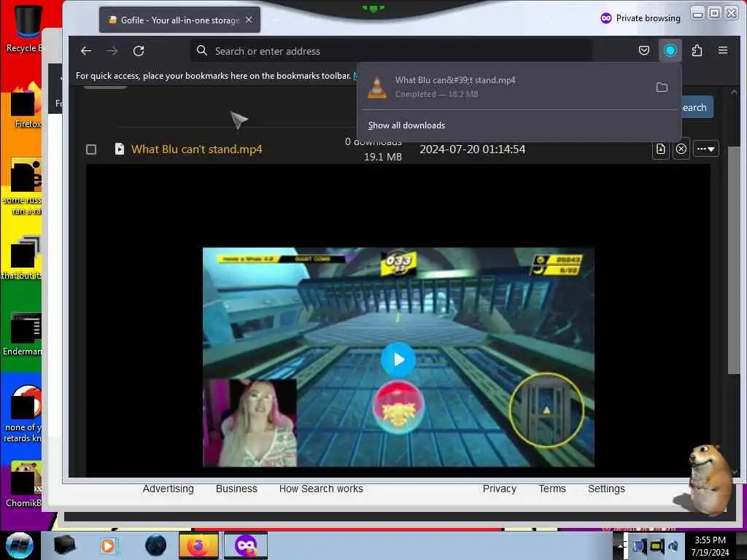Screen dimensions: 747x560
Task: Select the Gofile browser tab
Action: 179,20
